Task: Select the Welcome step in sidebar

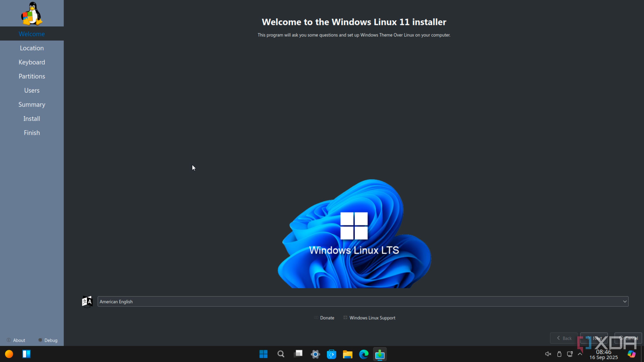Action: (x=32, y=34)
